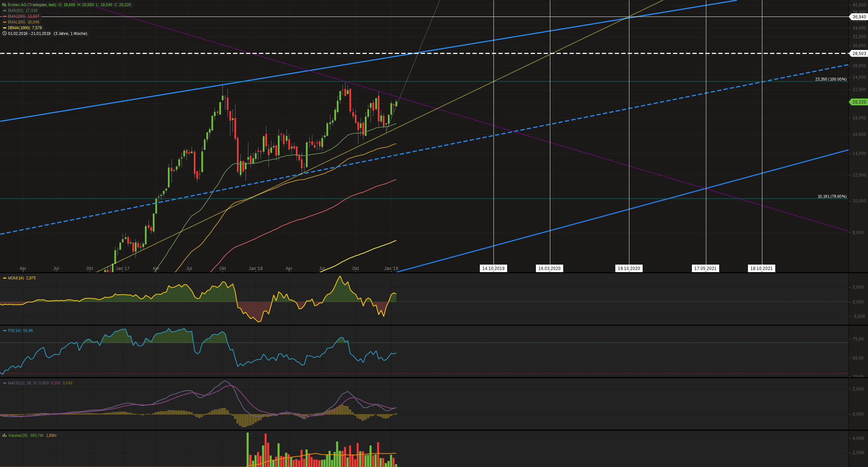The height and width of the screenshot is (467, 868).
Task: Toggle the MOM(14) label in its panel
Action: click(15, 278)
